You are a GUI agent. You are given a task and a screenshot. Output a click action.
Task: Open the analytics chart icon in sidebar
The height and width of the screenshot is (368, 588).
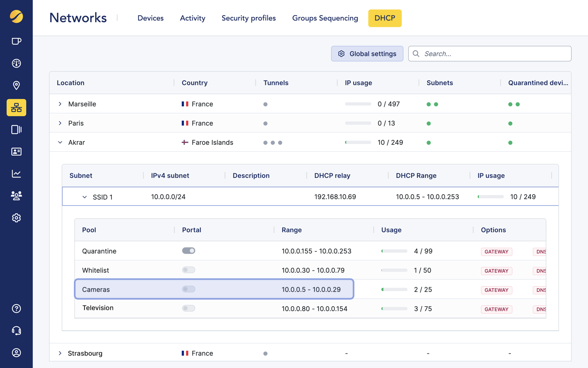pyautogui.click(x=16, y=174)
